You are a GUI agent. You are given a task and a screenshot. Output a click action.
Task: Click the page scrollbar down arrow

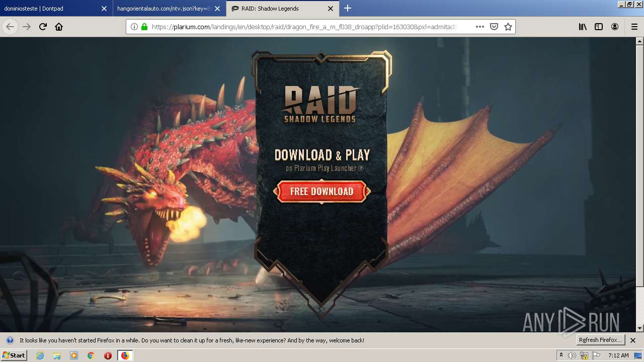coord(640,328)
